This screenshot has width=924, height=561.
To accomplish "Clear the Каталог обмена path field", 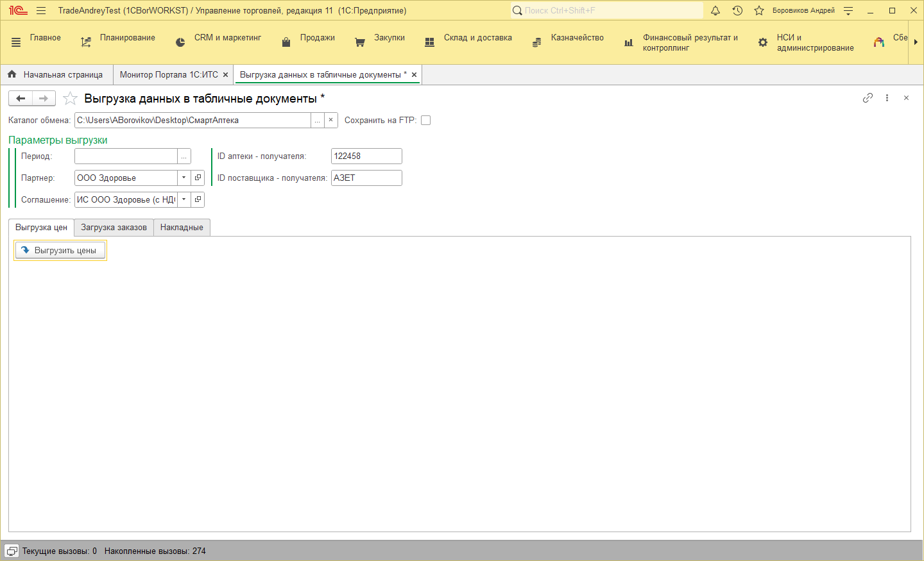I will (330, 121).
